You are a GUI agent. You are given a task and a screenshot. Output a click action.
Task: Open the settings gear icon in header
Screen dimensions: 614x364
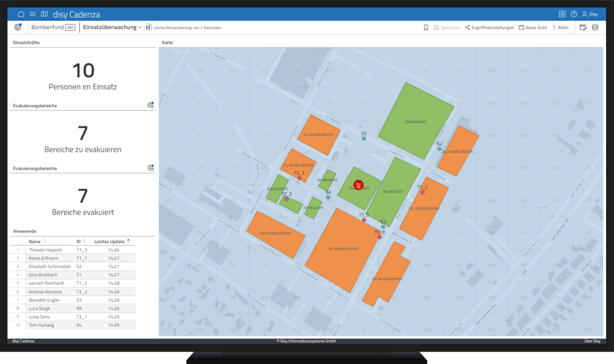[562, 14]
